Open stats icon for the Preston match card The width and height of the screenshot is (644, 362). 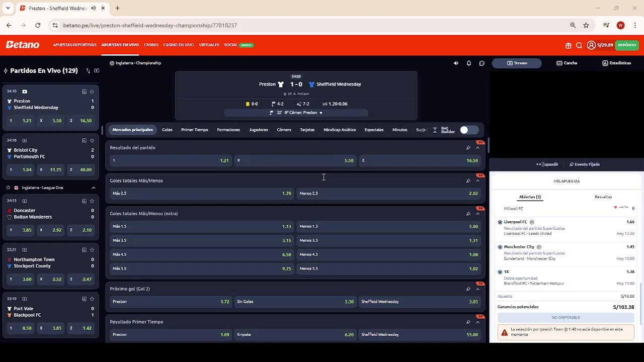point(84,92)
